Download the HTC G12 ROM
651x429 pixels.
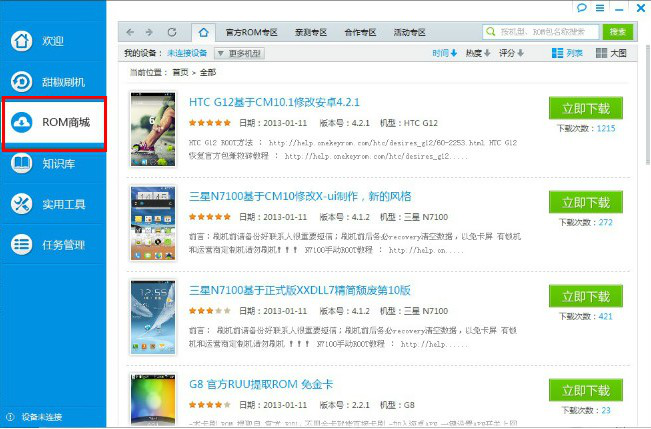pyautogui.click(x=585, y=108)
